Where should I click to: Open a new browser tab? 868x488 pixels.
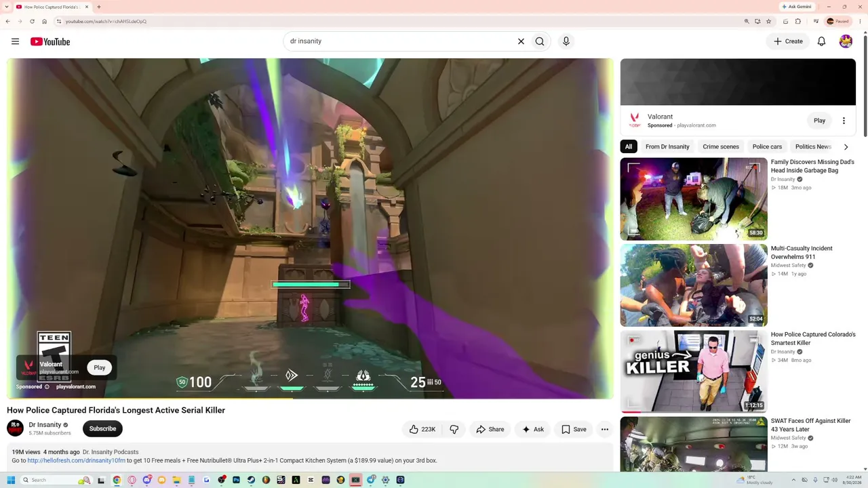pyautogui.click(x=98, y=7)
